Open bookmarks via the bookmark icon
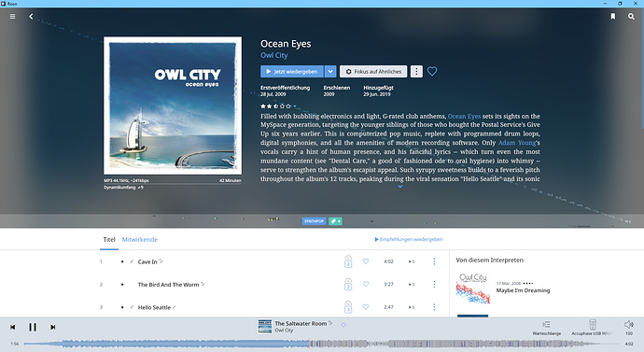This screenshot has width=644, height=352. pyautogui.click(x=613, y=17)
